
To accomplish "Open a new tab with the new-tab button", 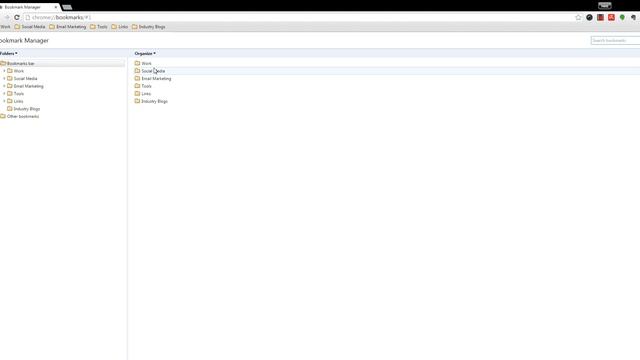I will point(67,7).
